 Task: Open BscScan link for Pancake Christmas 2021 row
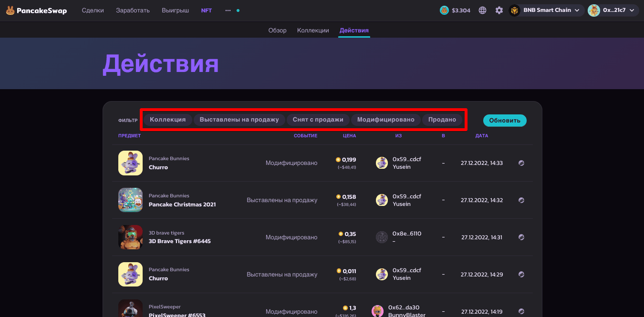(x=521, y=200)
